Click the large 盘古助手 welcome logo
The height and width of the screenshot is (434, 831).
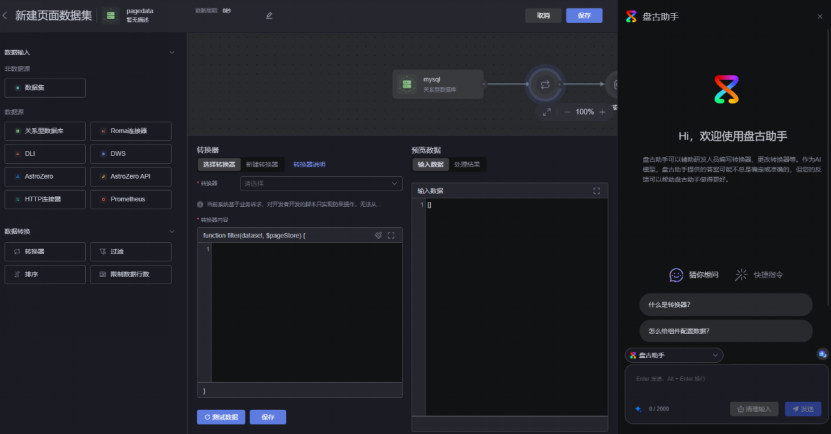(726, 89)
